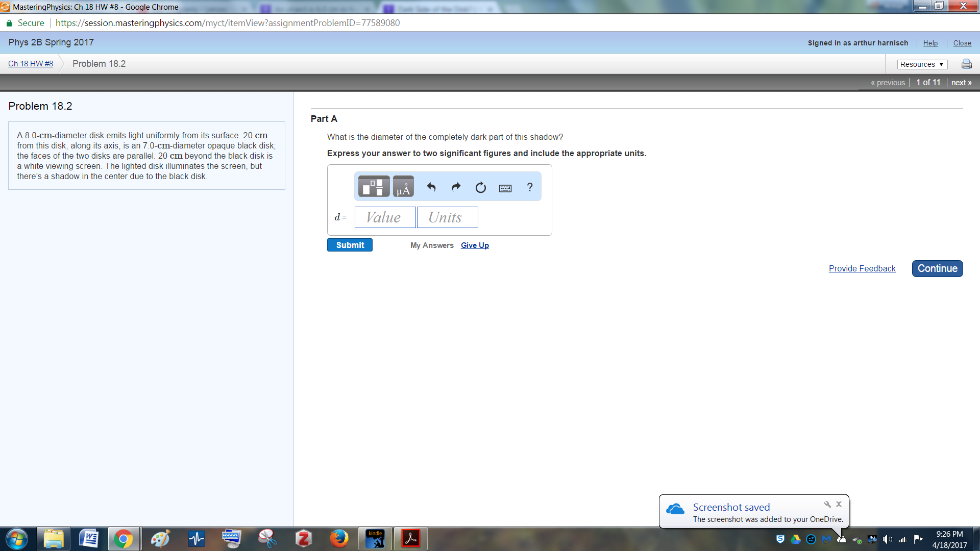Click the Give Up link
980x551 pixels.
pyautogui.click(x=475, y=245)
